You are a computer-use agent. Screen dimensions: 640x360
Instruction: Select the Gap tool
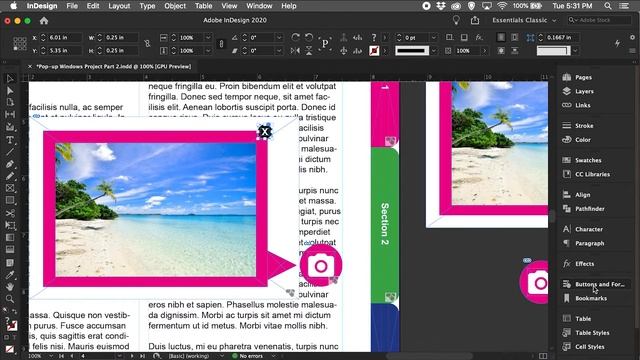coord(10,114)
